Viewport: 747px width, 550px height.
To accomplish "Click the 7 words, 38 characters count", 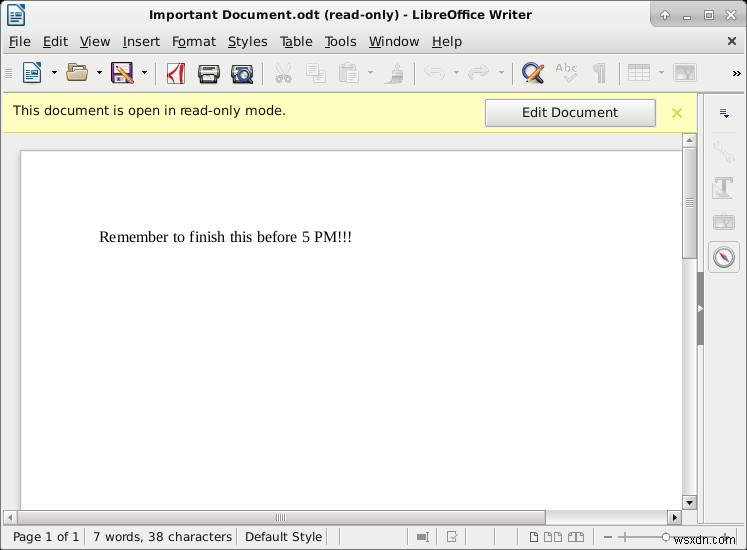I will (162, 537).
